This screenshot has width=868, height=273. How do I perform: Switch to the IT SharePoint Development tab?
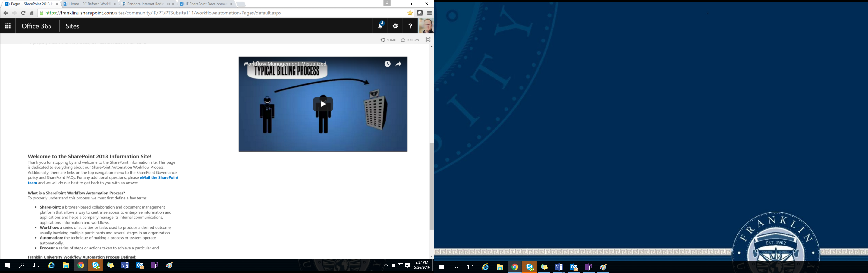coord(206,4)
